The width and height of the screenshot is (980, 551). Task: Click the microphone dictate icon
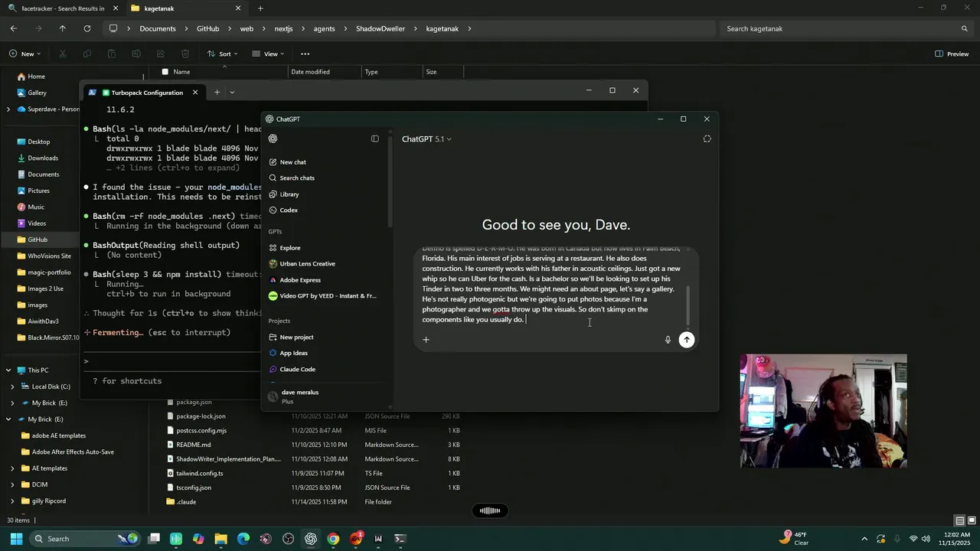(x=668, y=340)
